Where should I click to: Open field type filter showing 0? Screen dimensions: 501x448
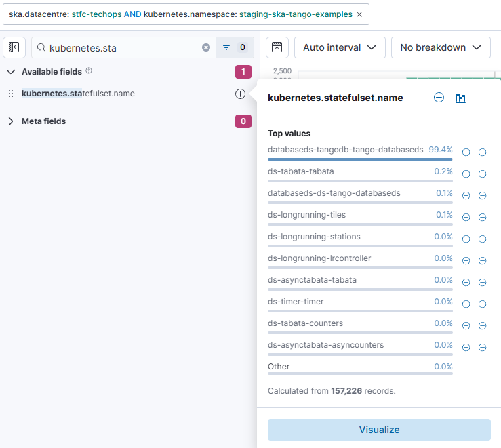pyautogui.click(x=235, y=47)
